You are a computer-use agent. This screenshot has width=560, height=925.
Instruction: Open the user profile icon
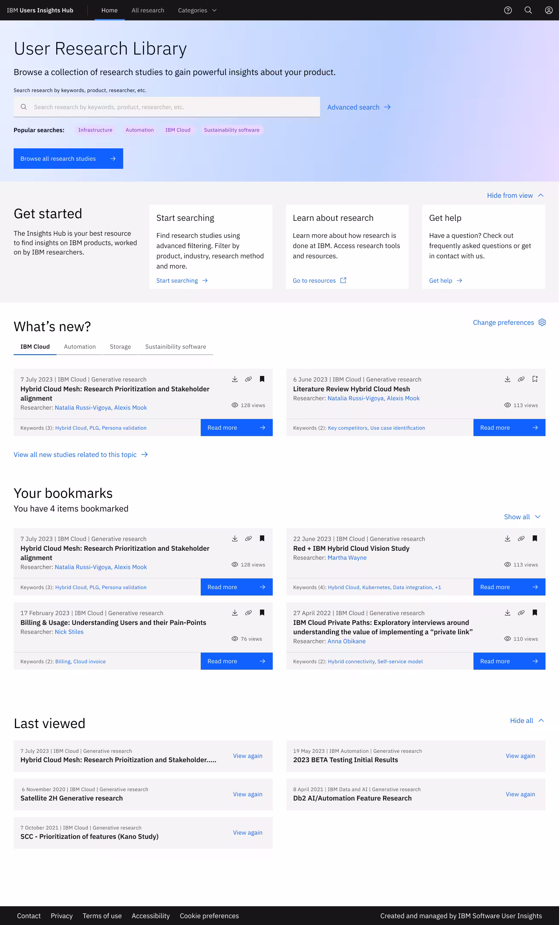tap(548, 10)
